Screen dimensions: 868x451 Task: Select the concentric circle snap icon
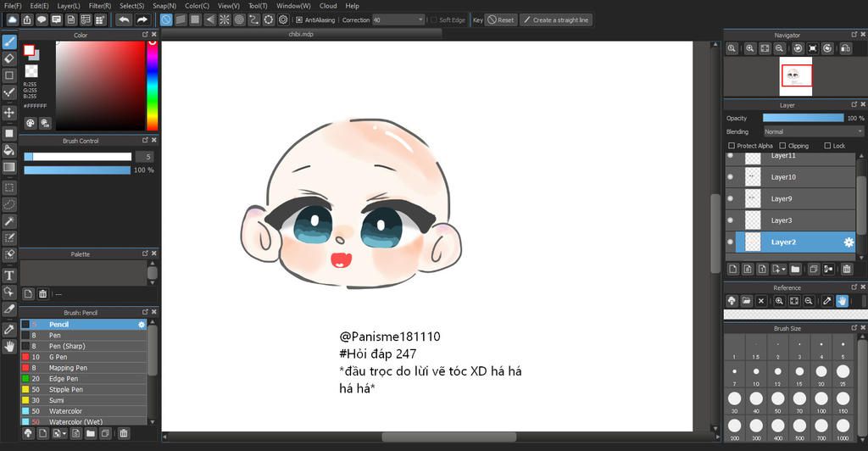pyautogui.click(x=239, y=19)
